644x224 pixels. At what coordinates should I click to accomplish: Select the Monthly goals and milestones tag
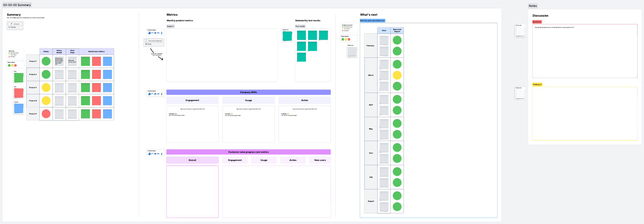(x=372, y=21)
